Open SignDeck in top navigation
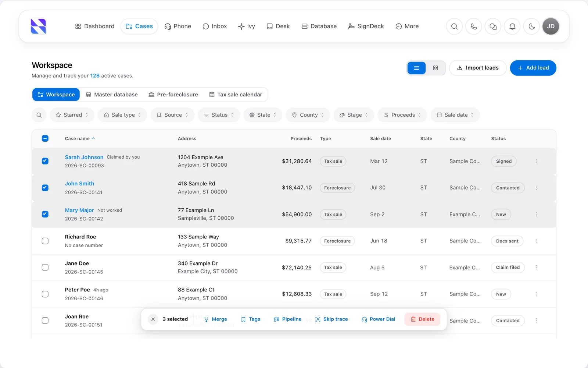 366,26
